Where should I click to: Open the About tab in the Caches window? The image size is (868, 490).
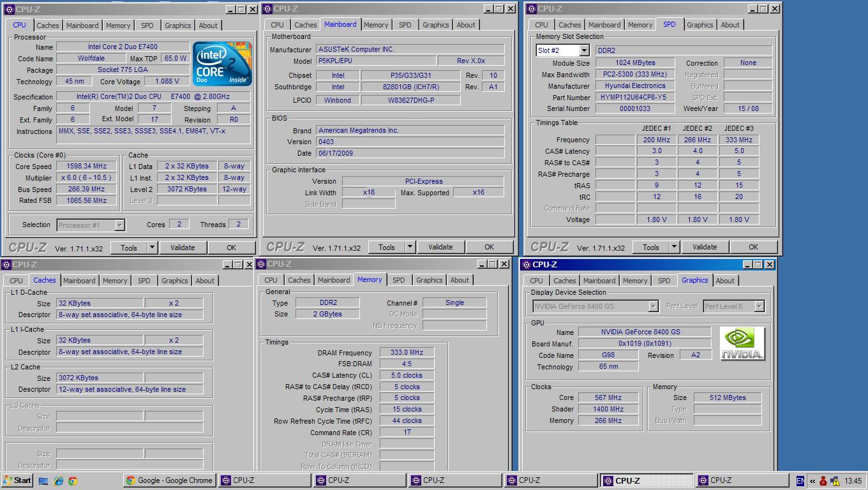(x=205, y=281)
